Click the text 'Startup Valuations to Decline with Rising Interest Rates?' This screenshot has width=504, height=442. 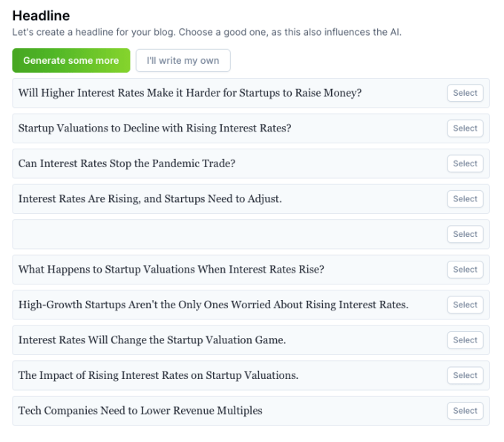[154, 129]
